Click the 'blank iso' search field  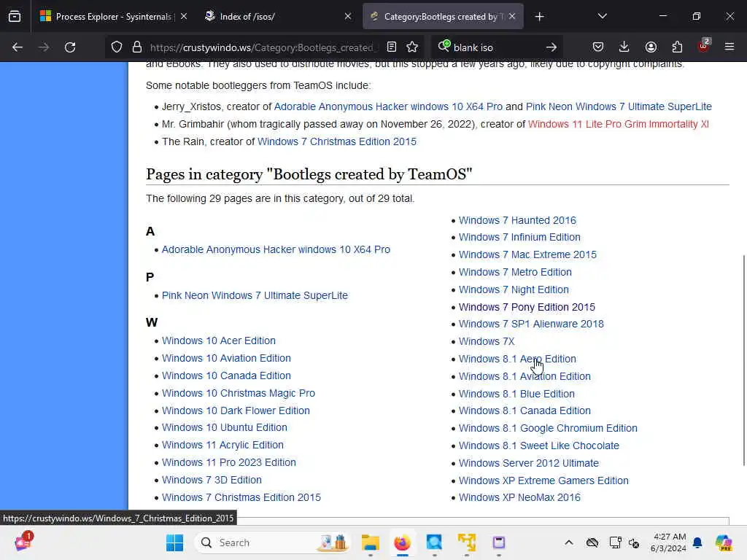[495, 47]
